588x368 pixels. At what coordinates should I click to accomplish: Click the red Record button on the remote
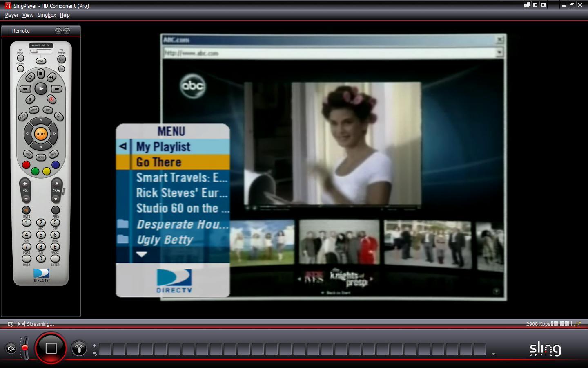pyautogui.click(x=51, y=99)
